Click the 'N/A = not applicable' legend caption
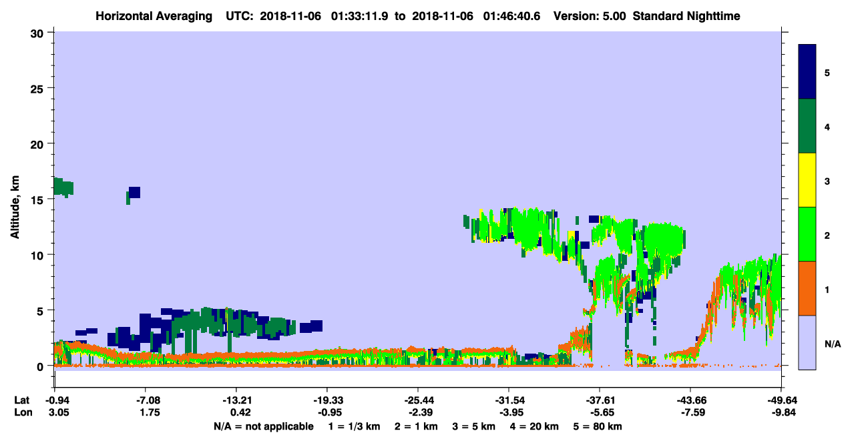Image resolution: width=868 pixels, height=445 pixels. tap(263, 426)
